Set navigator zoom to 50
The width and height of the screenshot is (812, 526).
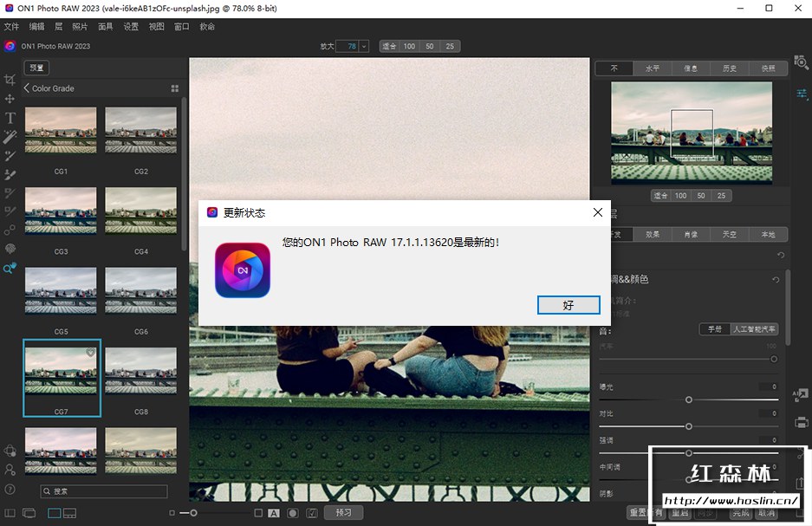(701, 196)
